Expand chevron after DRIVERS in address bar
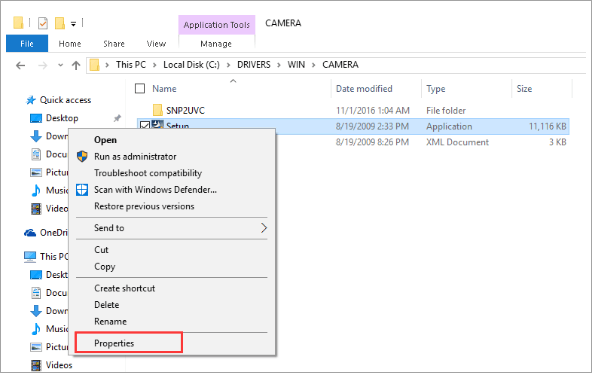This screenshot has width=592, height=373. 279,65
